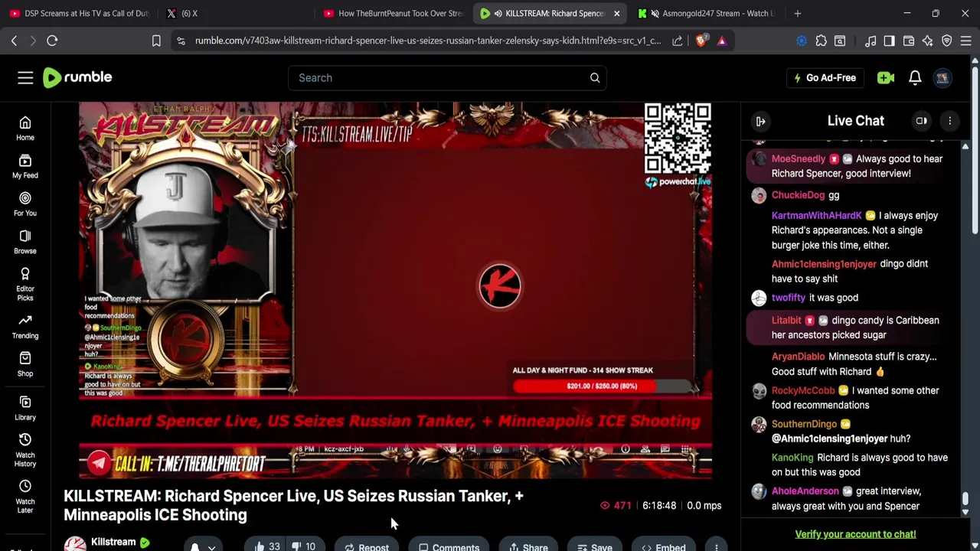Click the Go Ad-Free button
Screen dimensions: 980x551
tap(825, 77)
